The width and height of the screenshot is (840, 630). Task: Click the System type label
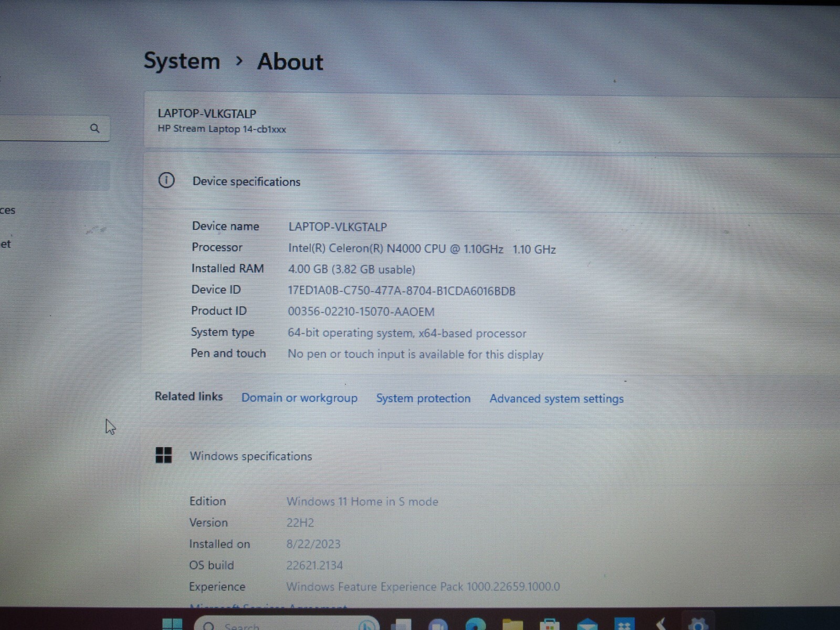point(223,332)
